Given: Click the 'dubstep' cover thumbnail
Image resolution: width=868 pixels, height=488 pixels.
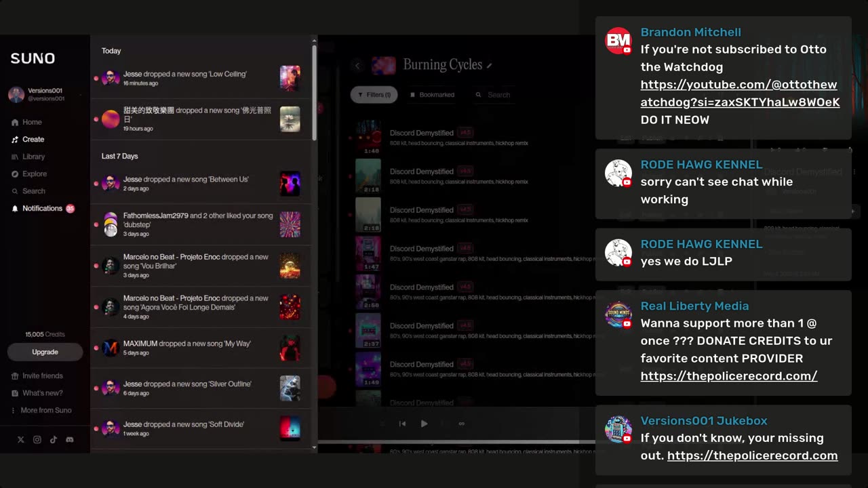Looking at the screenshot, I should (290, 224).
